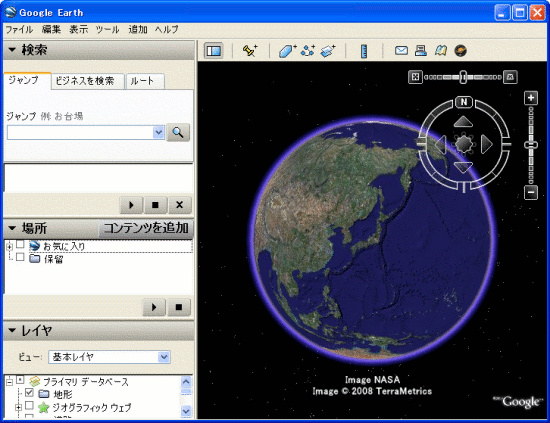Click the 保留 folder icon

click(35, 259)
